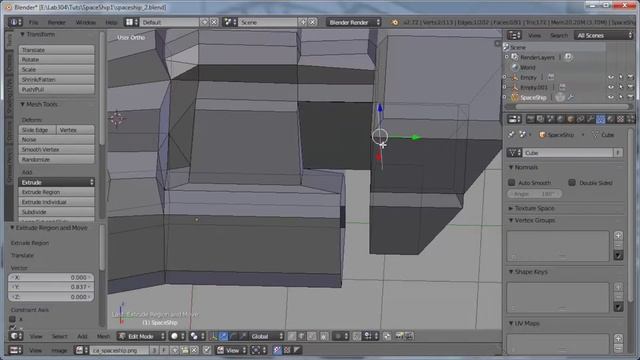Switch to Material properties tab icon

pyautogui.click(x=610, y=119)
